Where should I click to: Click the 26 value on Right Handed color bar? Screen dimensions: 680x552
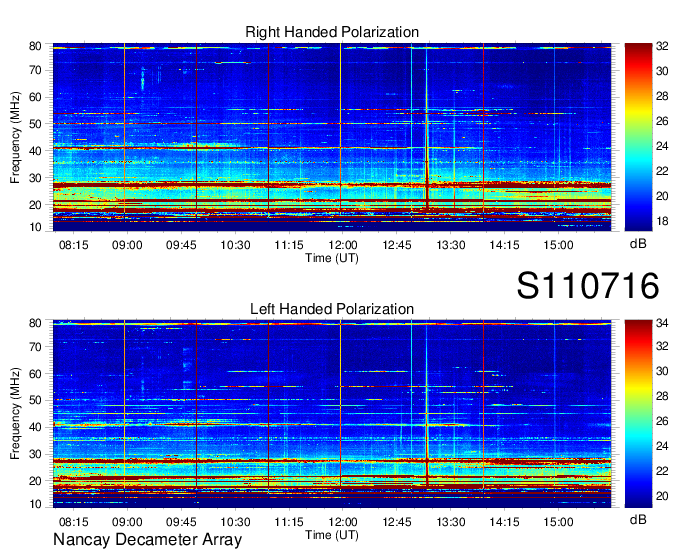[x=662, y=121]
